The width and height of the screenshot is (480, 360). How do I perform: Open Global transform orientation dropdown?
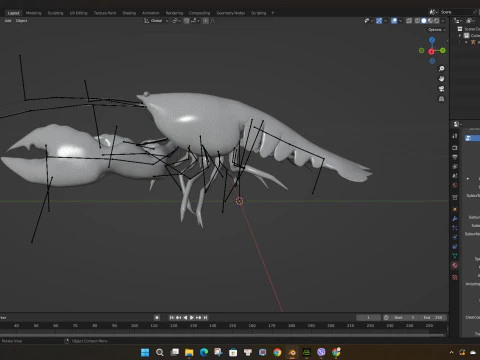pos(156,21)
